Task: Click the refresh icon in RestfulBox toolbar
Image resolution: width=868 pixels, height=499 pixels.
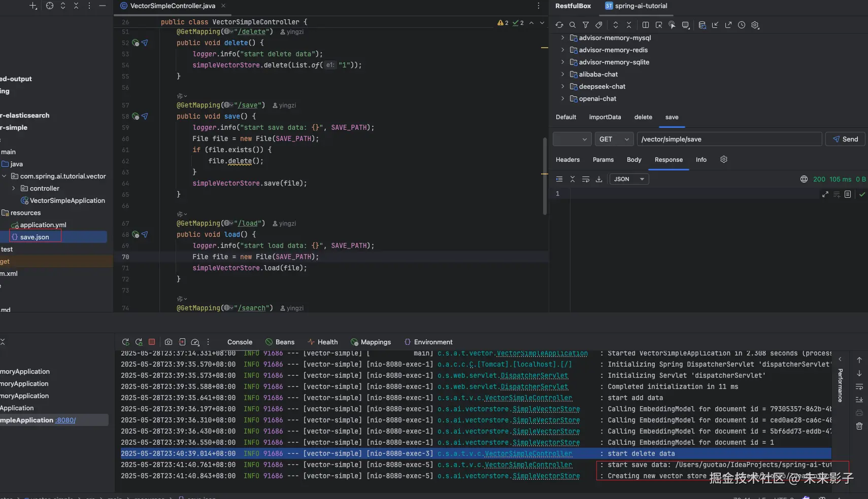Action: coord(559,25)
